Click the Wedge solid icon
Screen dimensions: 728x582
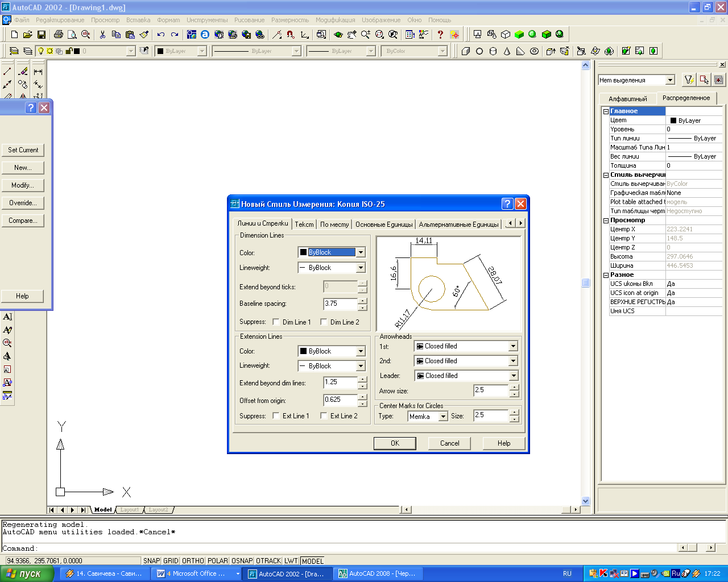coord(520,51)
